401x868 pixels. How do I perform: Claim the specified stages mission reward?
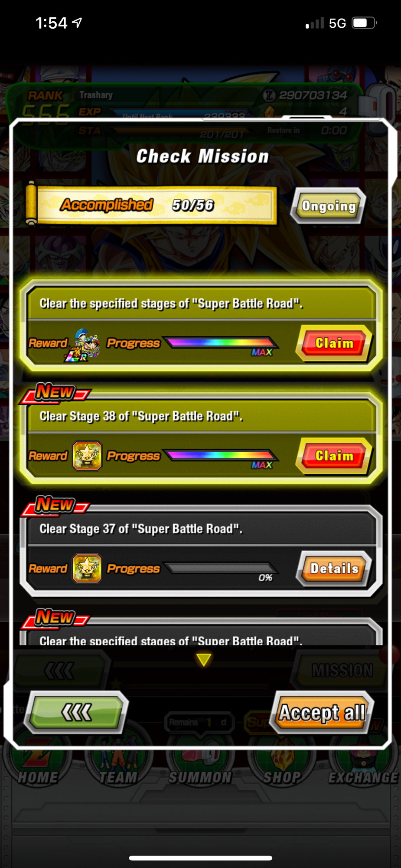[x=334, y=343]
